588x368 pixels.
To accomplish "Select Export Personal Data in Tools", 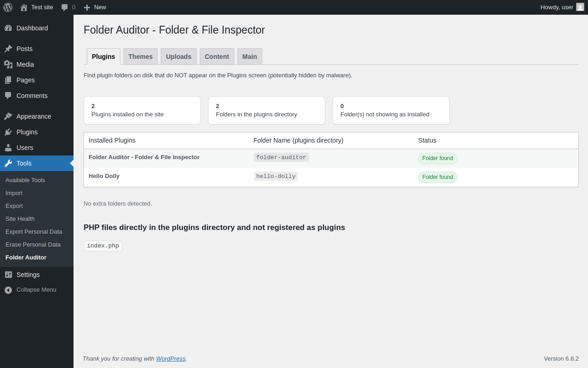I will pyautogui.click(x=34, y=232).
